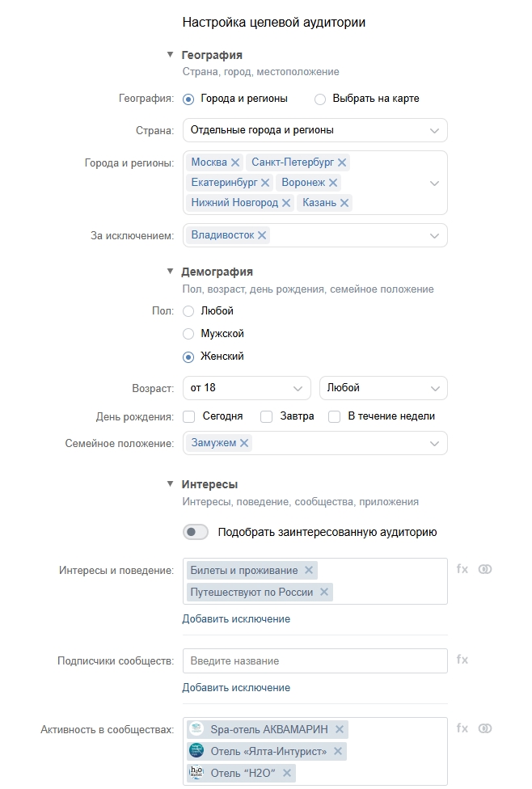Collapse the География section
The height and width of the screenshot is (789, 532).
pos(171,55)
